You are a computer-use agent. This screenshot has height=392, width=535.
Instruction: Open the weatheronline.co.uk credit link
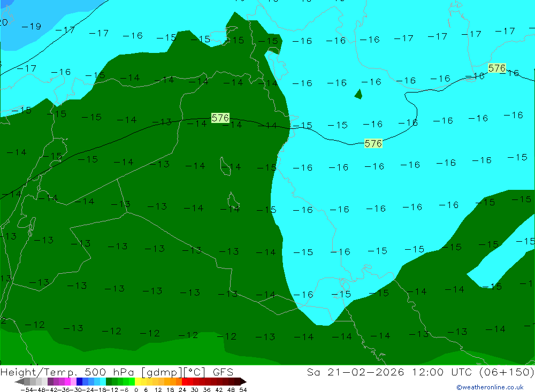(x=490, y=387)
